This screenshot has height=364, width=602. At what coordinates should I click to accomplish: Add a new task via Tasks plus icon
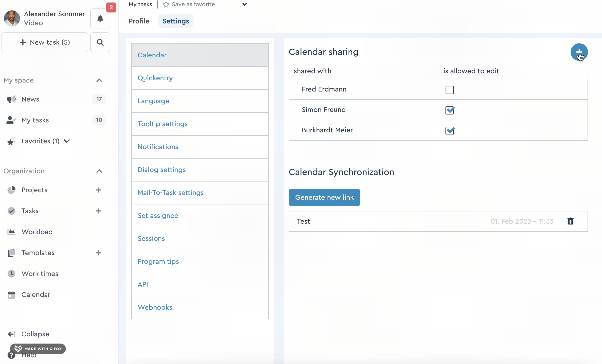point(99,211)
